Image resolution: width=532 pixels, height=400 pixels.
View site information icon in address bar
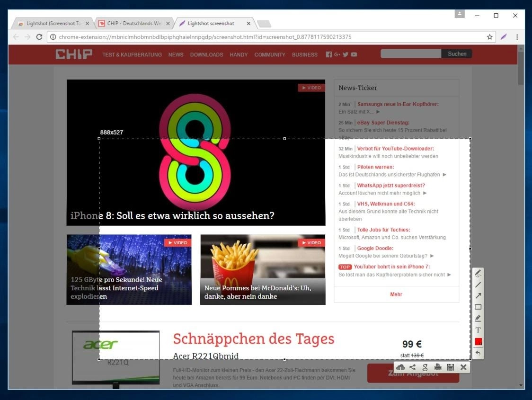pos(53,37)
